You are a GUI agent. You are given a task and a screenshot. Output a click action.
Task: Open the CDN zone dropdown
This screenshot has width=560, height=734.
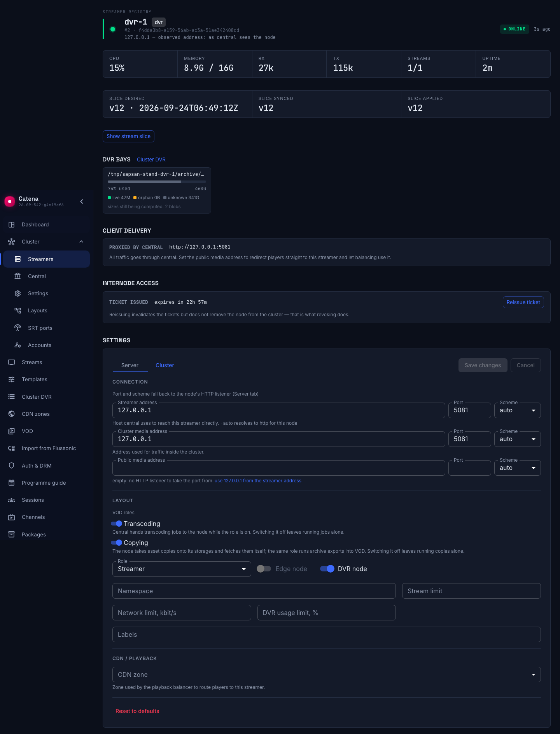(327, 674)
